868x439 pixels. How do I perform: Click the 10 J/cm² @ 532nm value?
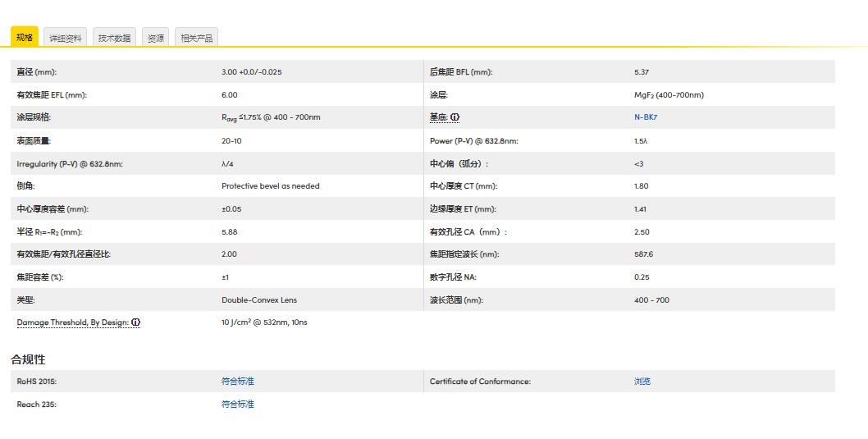click(264, 322)
